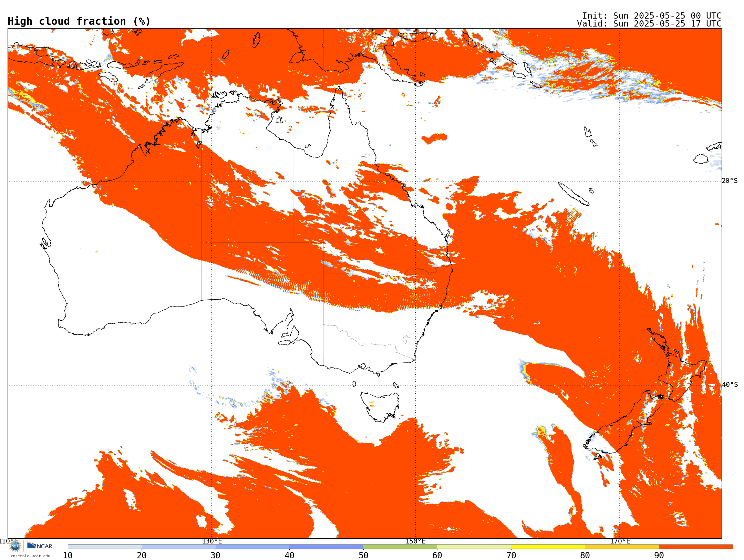The width and height of the screenshot is (744, 560).
Task: Click the 50–60 green colorbar segment
Action: [400, 547]
